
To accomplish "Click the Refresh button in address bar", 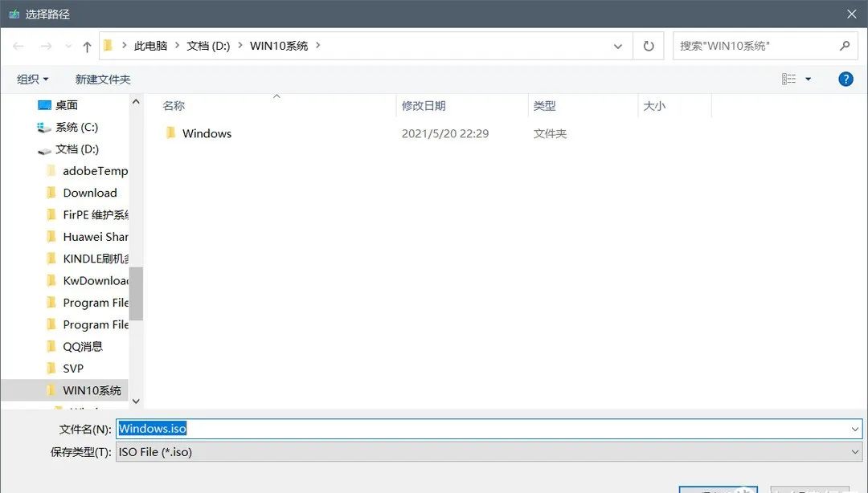I will coord(648,46).
